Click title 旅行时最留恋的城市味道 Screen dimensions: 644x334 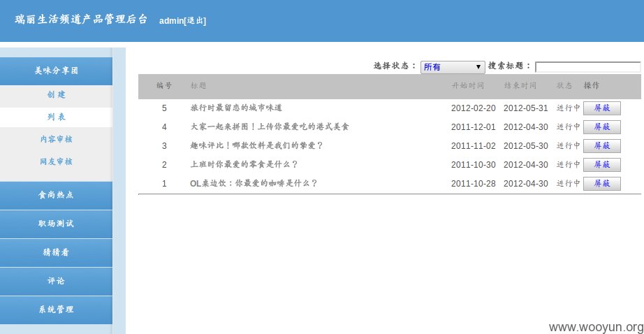tap(236, 108)
